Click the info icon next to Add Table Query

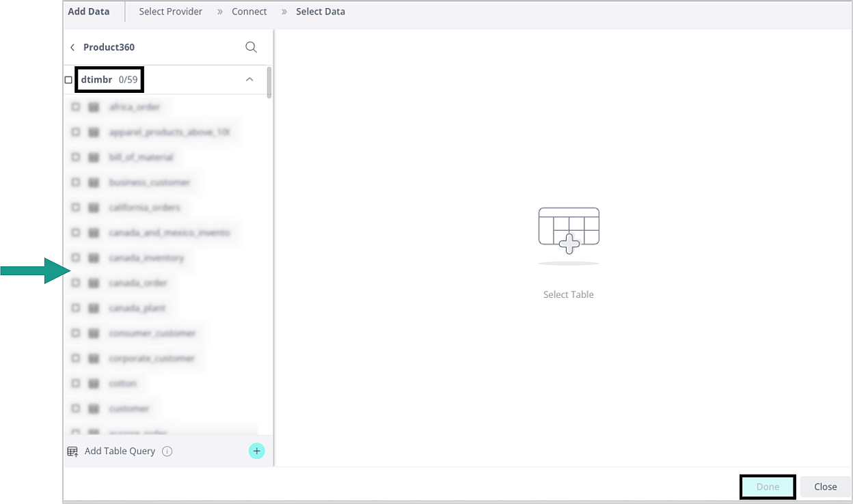167,451
